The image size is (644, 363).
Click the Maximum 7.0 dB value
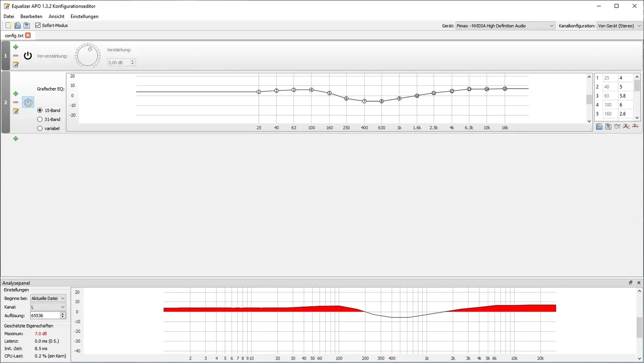[x=41, y=334]
